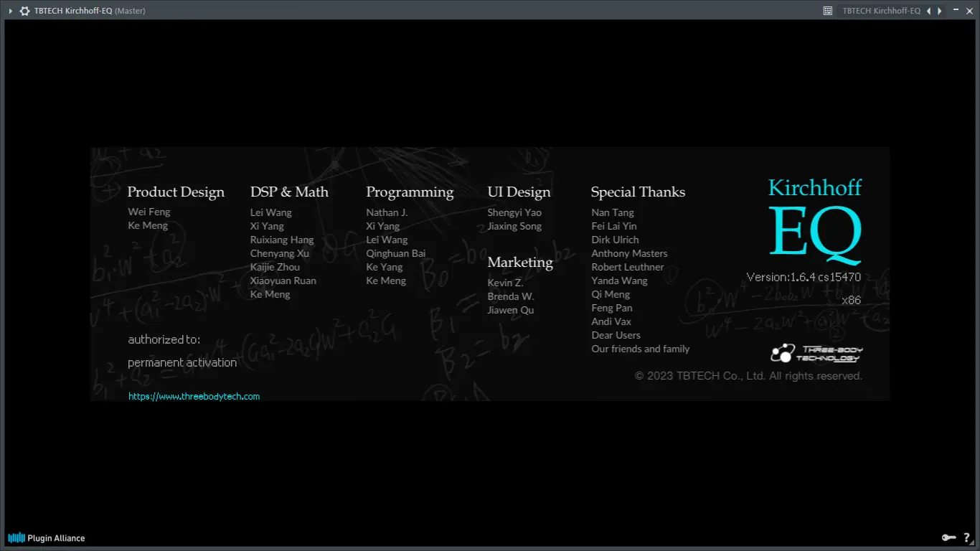This screenshot has width=980, height=551.
Task: Click the name Shengyi Yao
Action: tap(514, 212)
